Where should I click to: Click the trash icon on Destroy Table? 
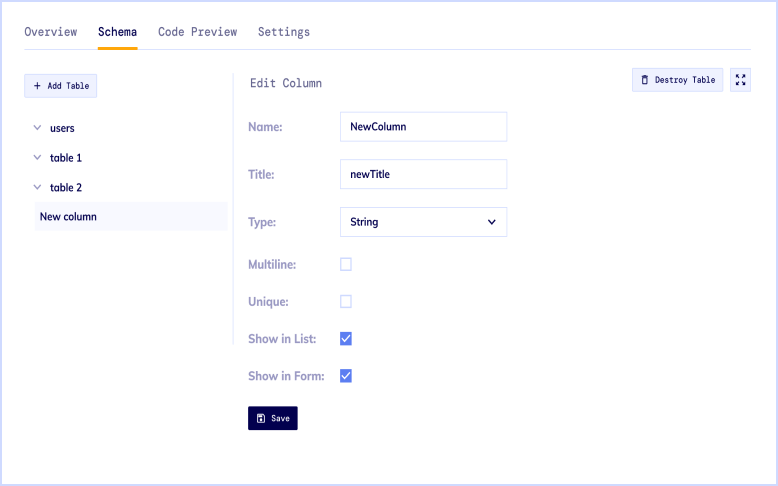click(x=645, y=80)
